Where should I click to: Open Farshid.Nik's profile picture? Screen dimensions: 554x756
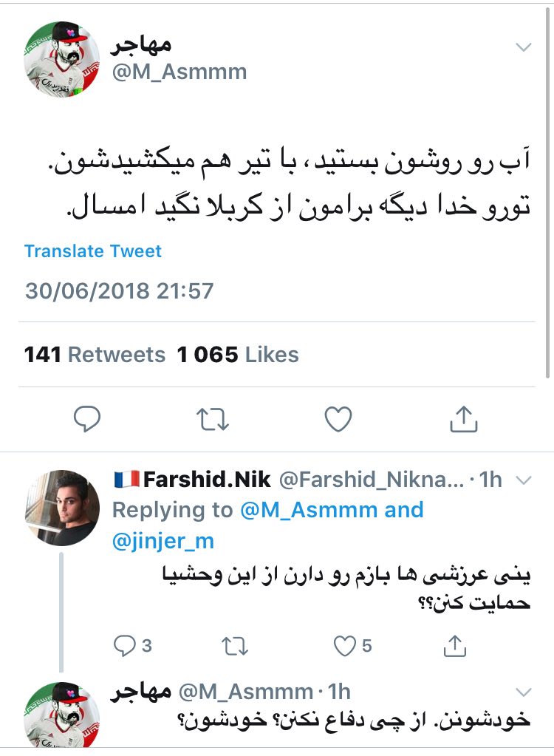(x=62, y=508)
